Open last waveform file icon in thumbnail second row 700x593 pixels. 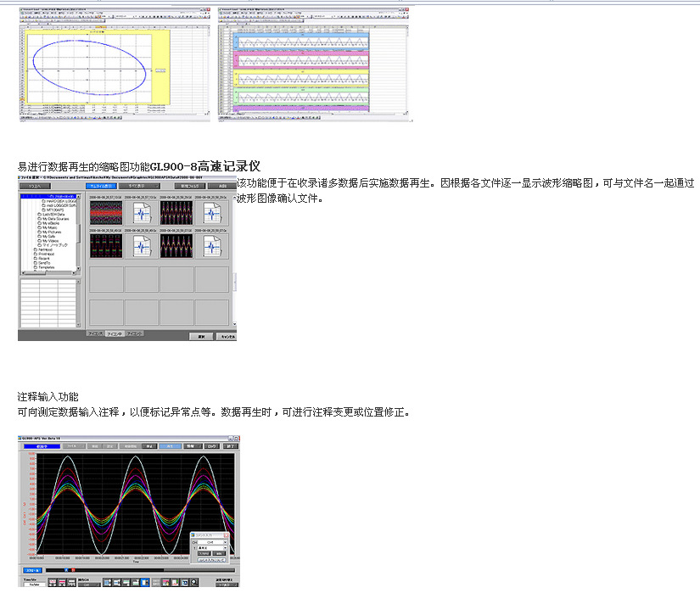coord(212,246)
